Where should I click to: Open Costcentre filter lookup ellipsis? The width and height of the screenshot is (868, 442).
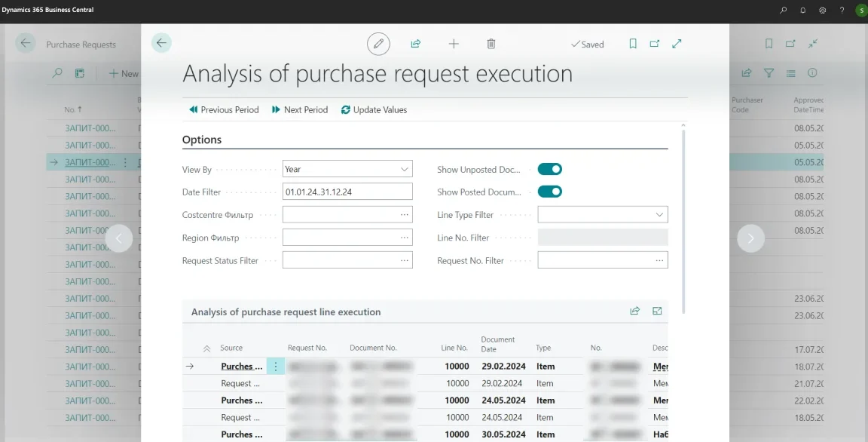(405, 215)
